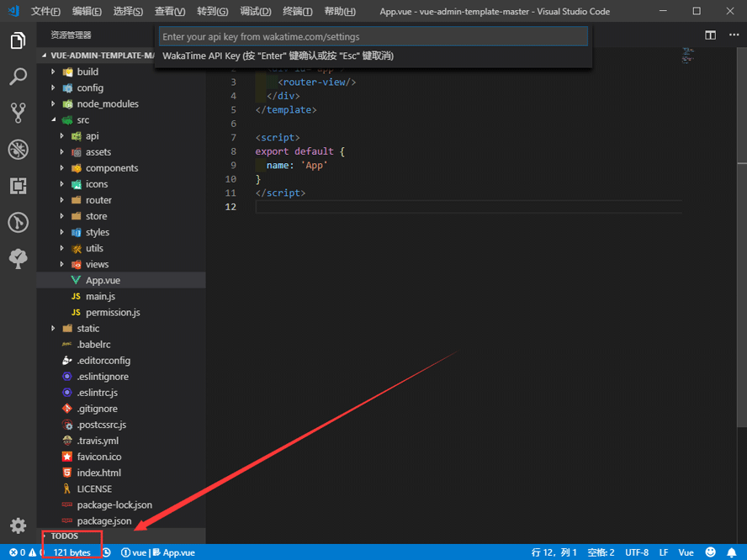Click the 空格: 2 indentation setting

601,552
